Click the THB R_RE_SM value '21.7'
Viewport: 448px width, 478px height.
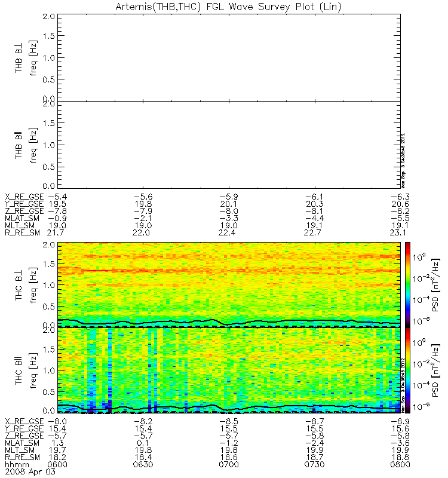(x=55, y=232)
